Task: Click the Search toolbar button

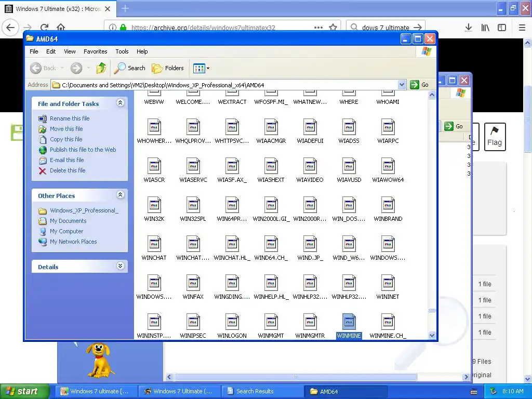Action: (x=129, y=68)
